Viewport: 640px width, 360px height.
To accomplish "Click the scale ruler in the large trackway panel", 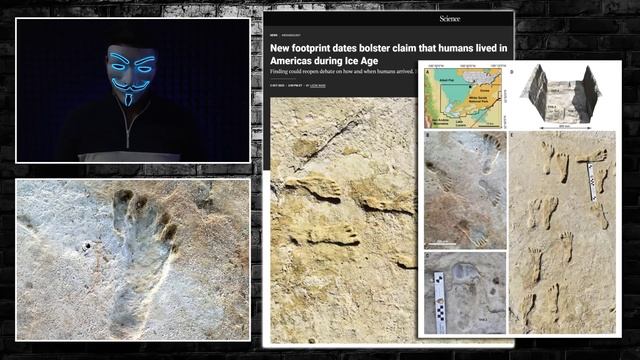I will (x=592, y=182).
